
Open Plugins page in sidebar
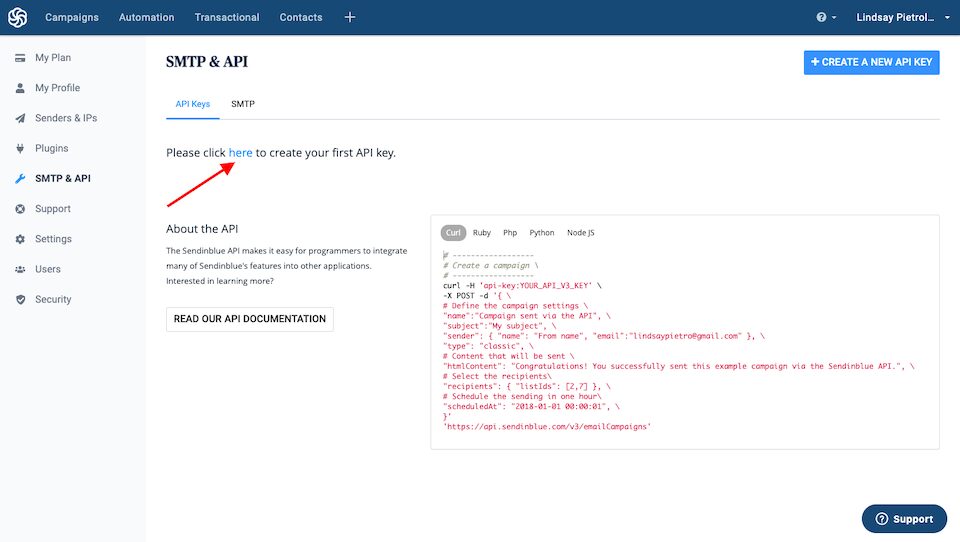tap(51, 148)
